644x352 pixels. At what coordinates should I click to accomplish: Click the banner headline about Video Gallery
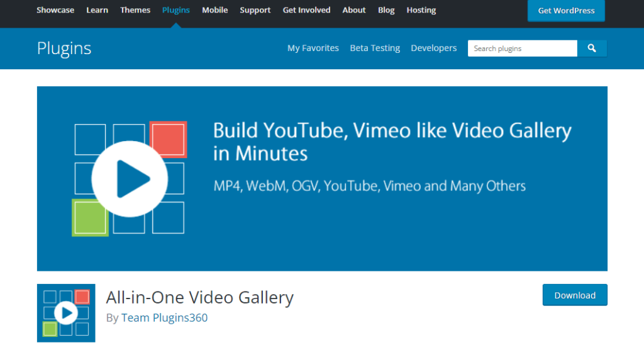392,142
